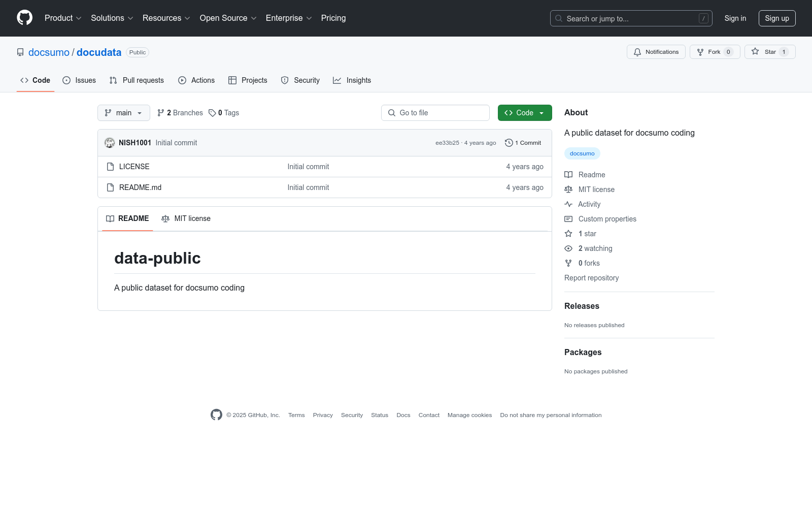Click the README book icon in About
The width and height of the screenshot is (812, 508).
tap(568, 175)
